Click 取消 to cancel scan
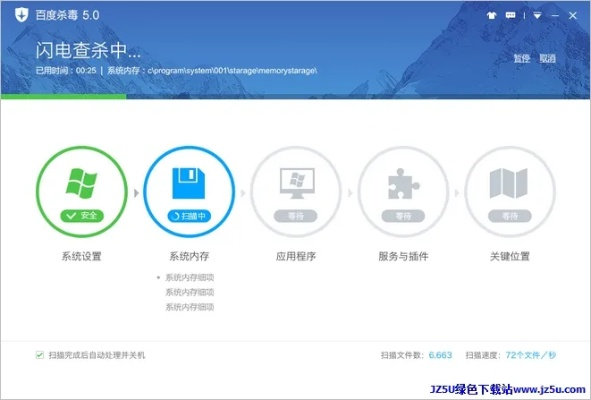Screen dimensions: 591x400 pyautogui.click(x=547, y=58)
